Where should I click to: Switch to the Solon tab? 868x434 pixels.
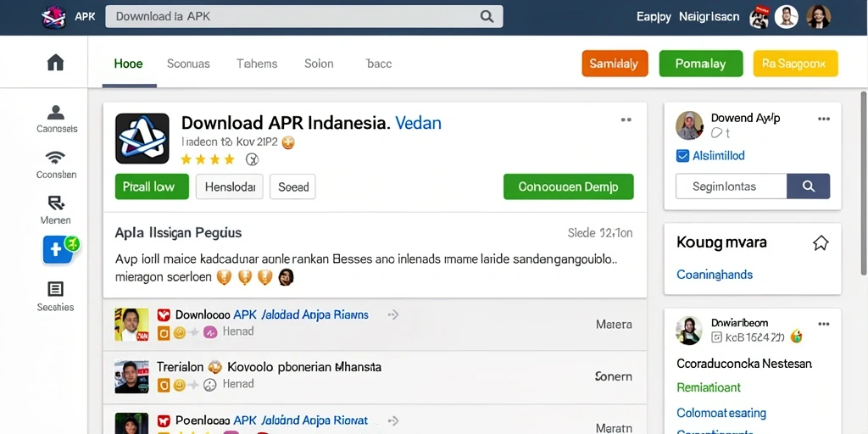coord(319,64)
